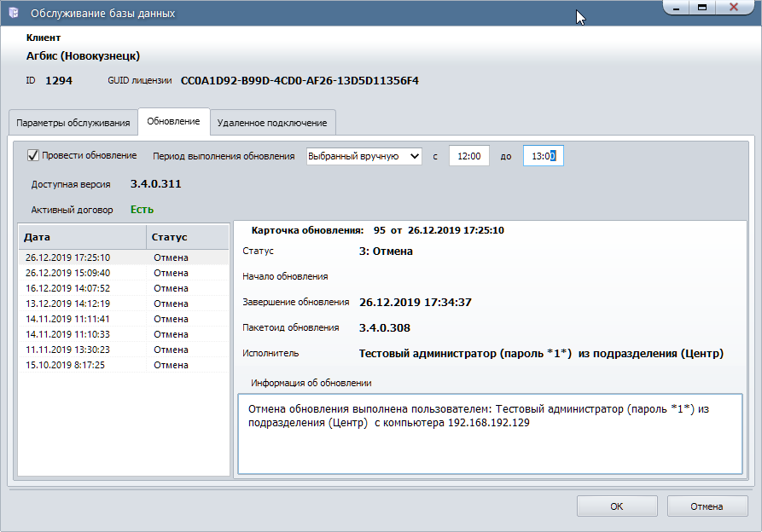This screenshot has width=762, height=532.
Task: Close the 'Обслуживание базы данных' window
Action: 734,8
